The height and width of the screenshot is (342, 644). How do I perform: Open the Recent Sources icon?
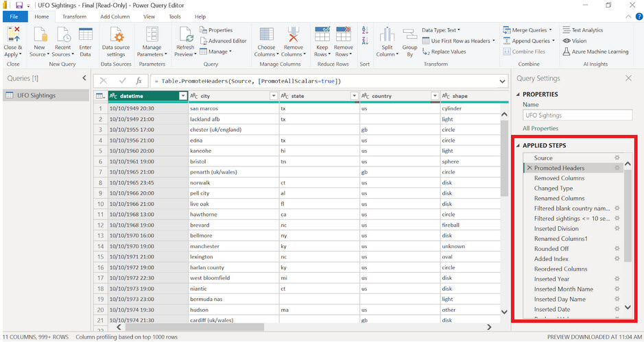63,34
